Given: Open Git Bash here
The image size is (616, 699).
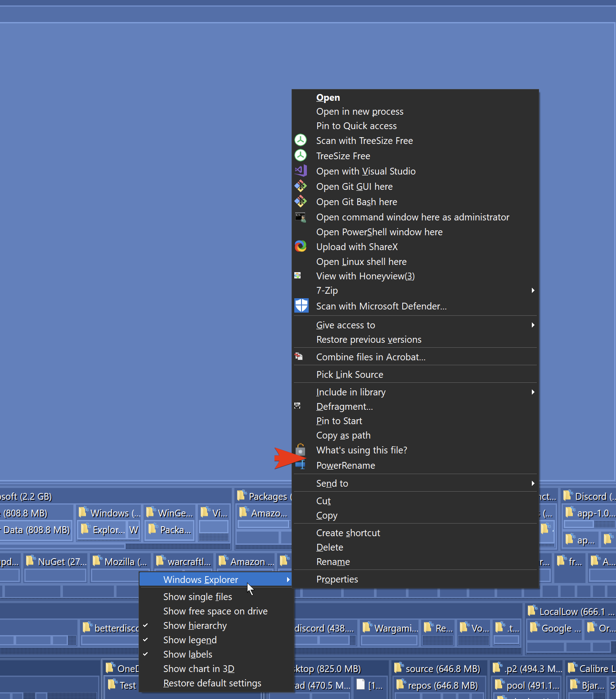Looking at the screenshot, I should 356,202.
